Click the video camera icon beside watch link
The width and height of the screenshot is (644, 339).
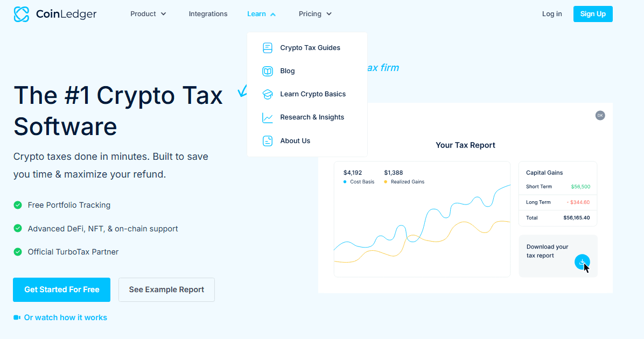pos(17,317)
